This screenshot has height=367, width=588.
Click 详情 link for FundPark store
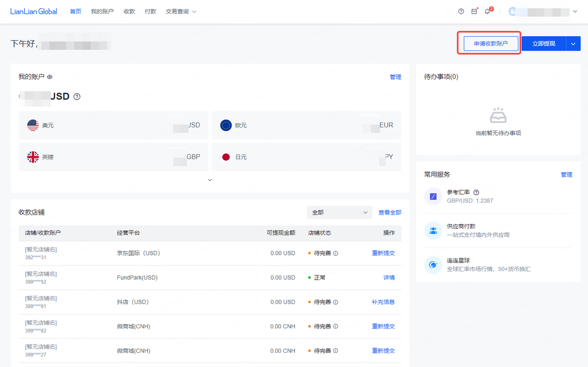click(x=389, y=277)
